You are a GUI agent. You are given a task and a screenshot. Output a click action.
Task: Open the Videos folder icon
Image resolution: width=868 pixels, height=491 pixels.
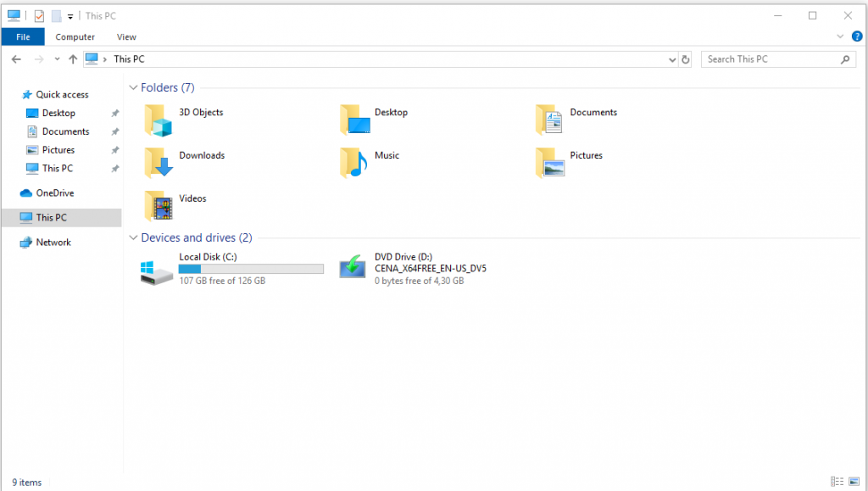[159, 206]
